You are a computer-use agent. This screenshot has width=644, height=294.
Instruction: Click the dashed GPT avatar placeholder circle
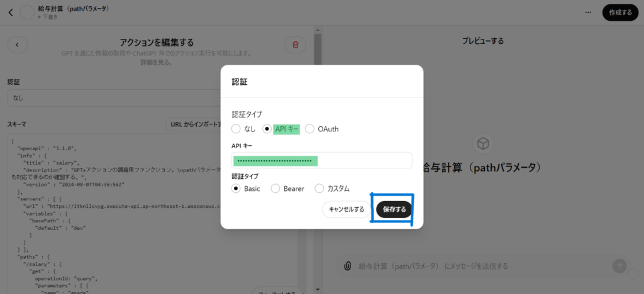(x=27, y=12)
